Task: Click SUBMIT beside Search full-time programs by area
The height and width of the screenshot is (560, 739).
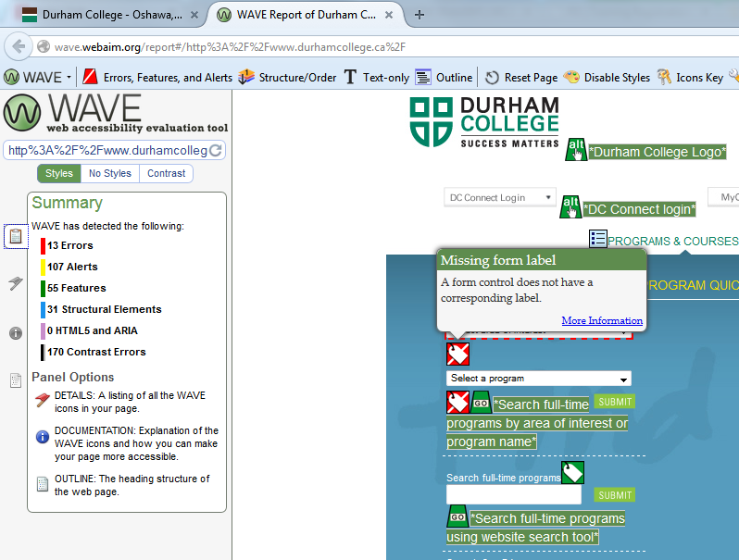Action: [615, 402]
